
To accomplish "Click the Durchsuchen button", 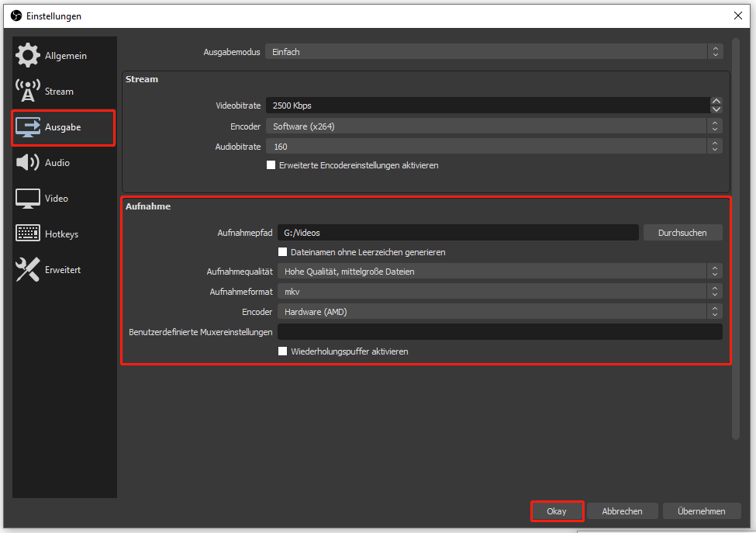I will tap(682, 233).
